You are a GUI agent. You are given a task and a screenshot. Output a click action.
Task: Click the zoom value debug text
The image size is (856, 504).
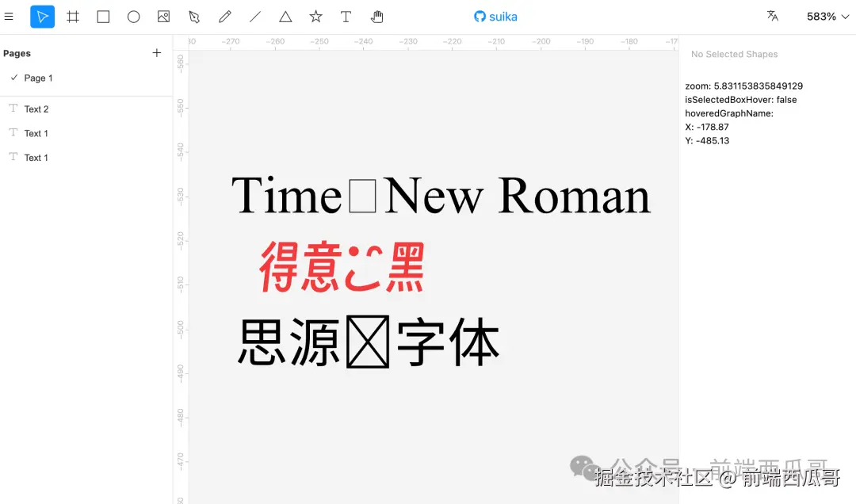pos(743,86)
